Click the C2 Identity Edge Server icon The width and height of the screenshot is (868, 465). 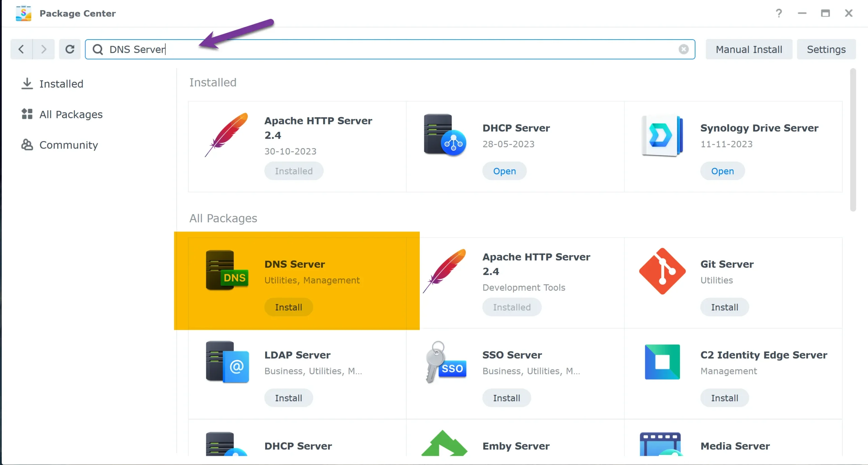tap(662, 362)
